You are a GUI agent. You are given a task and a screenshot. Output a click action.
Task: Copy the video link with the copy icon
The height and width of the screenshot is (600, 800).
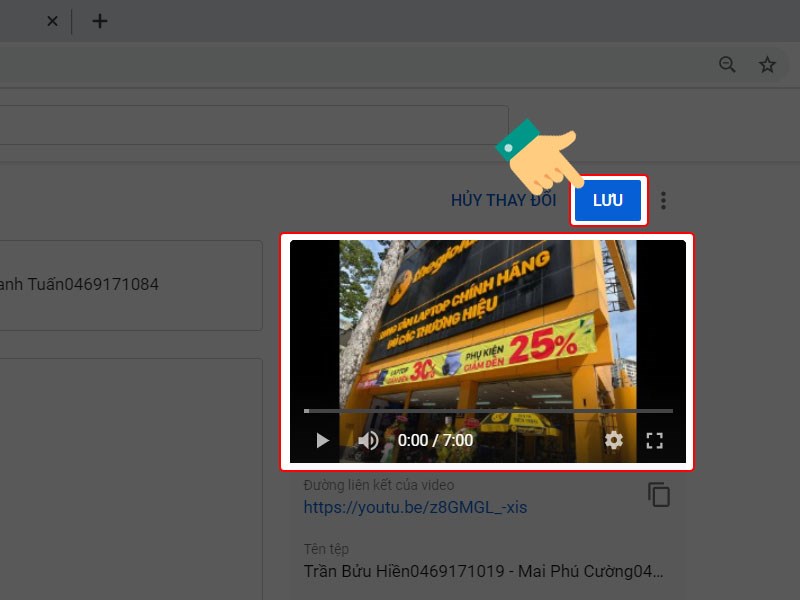tap(658, 494)
